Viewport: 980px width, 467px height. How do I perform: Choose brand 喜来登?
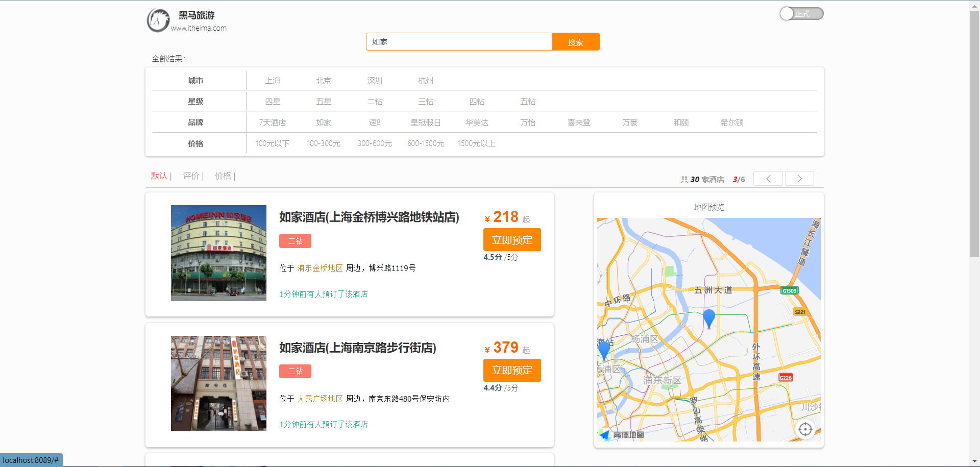[579, 122]
